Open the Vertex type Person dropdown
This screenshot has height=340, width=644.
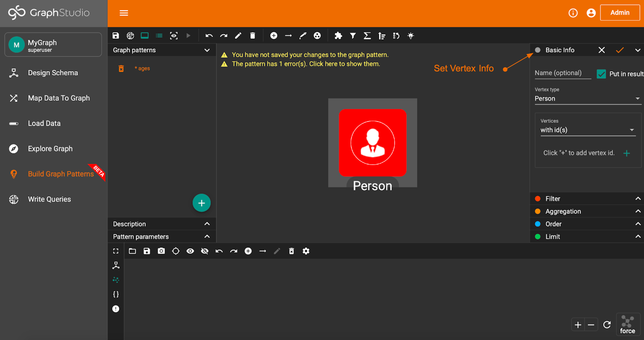[x=588, y=99]
